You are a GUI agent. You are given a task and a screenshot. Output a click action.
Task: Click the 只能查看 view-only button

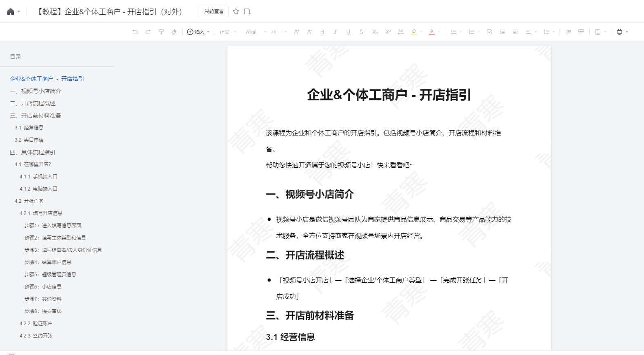(213, 11)
